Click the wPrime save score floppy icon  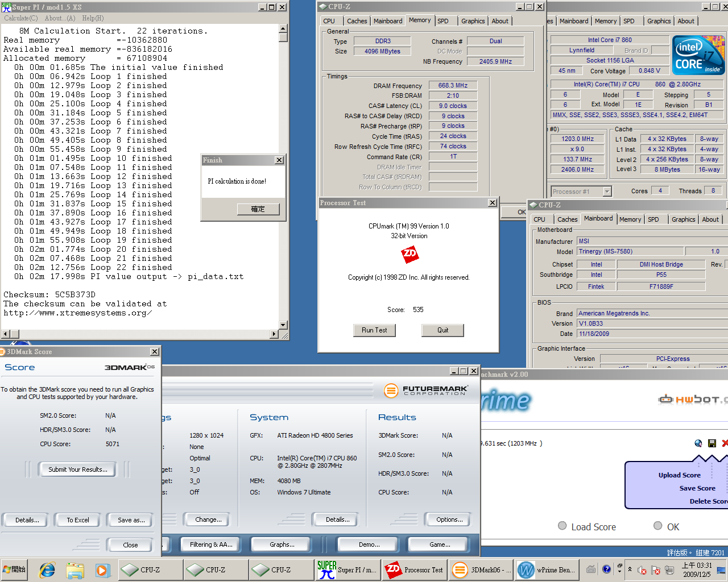click(712, 443)
